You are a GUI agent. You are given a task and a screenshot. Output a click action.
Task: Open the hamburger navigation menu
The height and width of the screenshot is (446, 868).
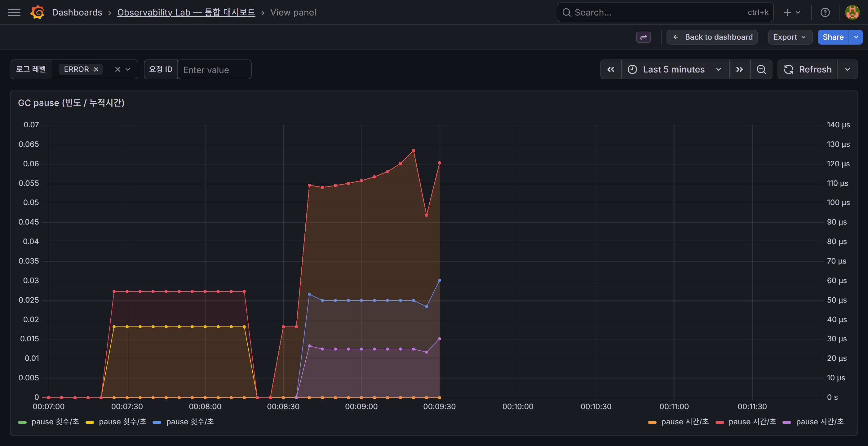(x=14, y=12)
